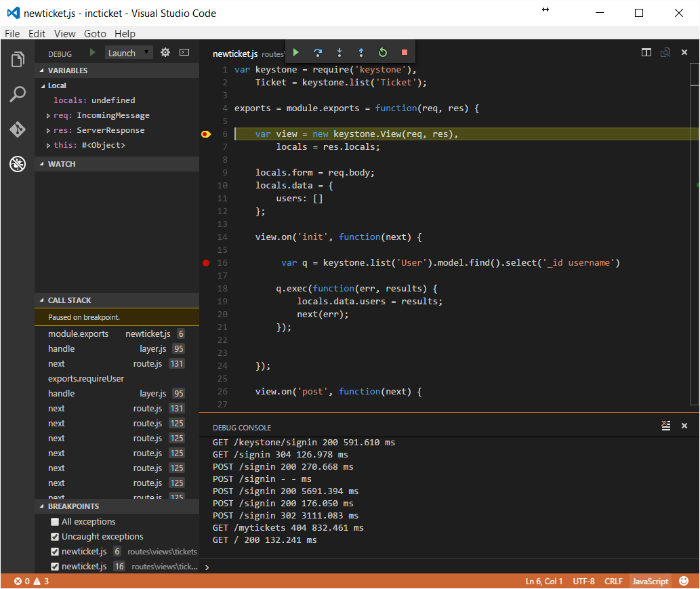
Task: Stop debugging with the red square icon
Action: [x=404, y=52]
